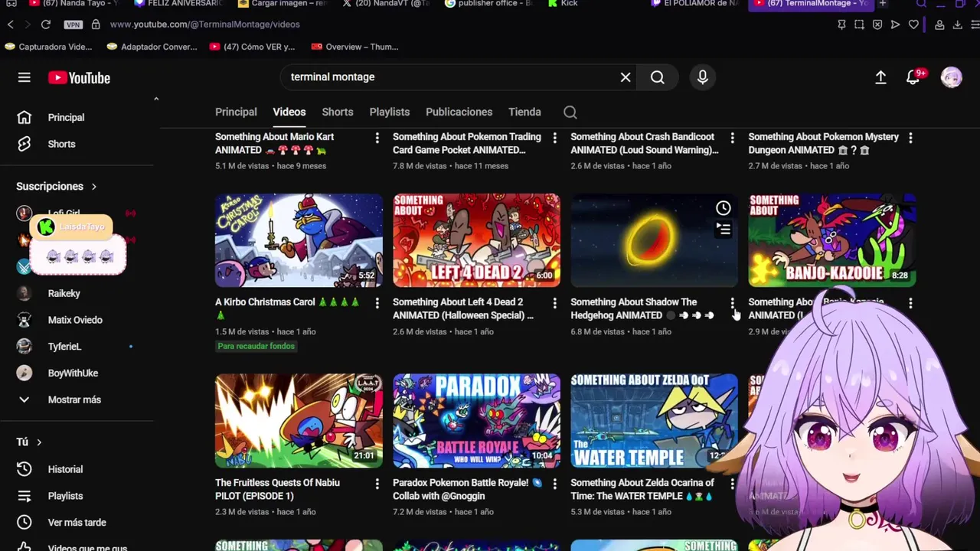Image resolution: width=980 pixels, height=551 pixels.
Task: Open options for A Kirbo Christmas Carol
Action: [377, 303]
